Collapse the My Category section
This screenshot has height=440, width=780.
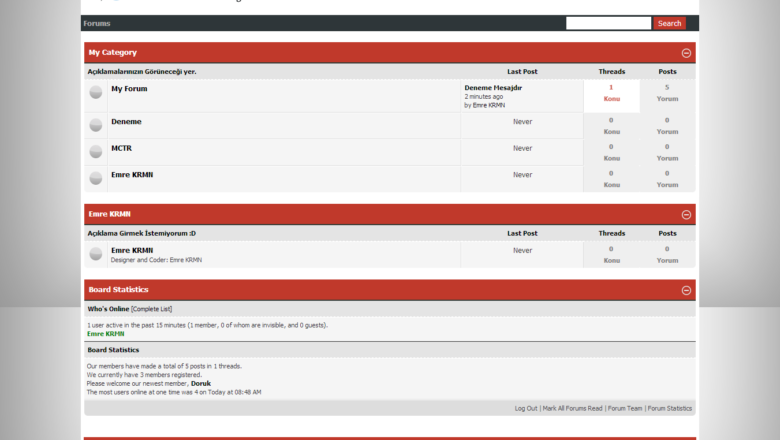click(686, 53)
